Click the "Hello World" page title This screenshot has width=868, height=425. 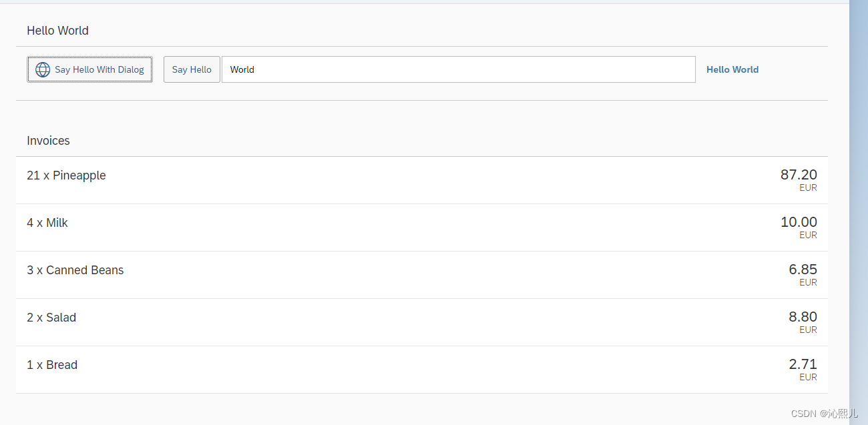[57, 31]
